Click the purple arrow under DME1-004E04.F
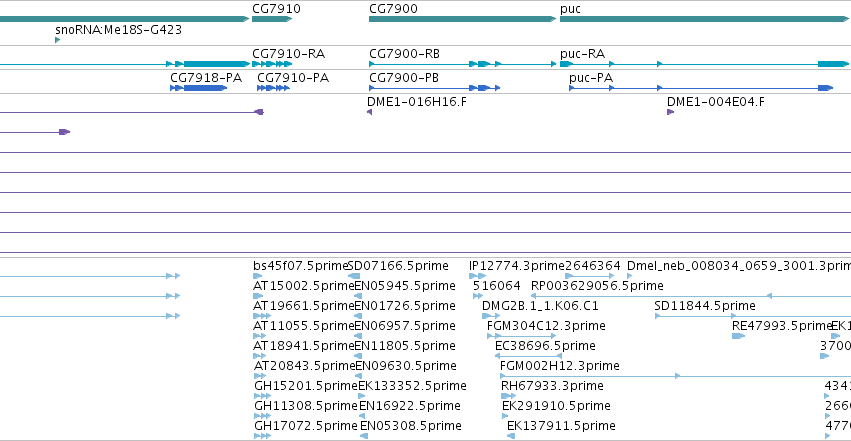851x441 pixels. coord(670,112)
